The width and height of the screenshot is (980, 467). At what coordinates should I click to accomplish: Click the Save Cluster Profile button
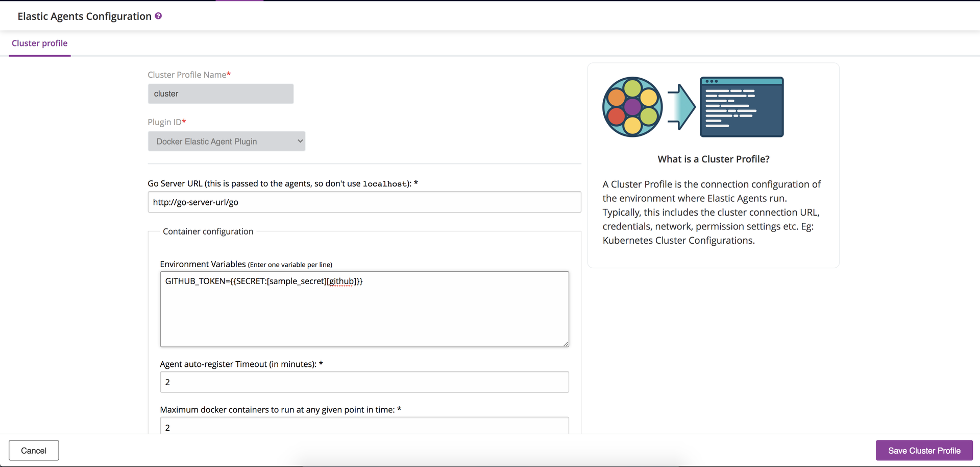point(924,451)
